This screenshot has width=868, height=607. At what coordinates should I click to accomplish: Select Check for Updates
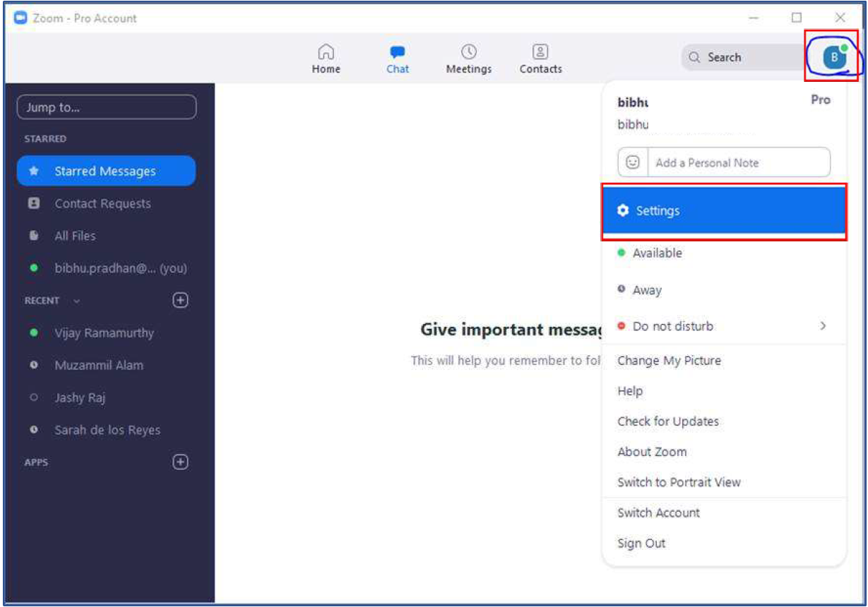pyautogui.click(x=667, y=421)
